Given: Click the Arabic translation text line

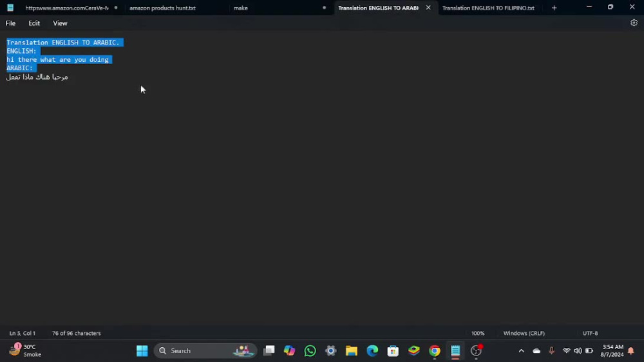Looking at the screenshot, I should pyautogui.click(x=37, y=77).
